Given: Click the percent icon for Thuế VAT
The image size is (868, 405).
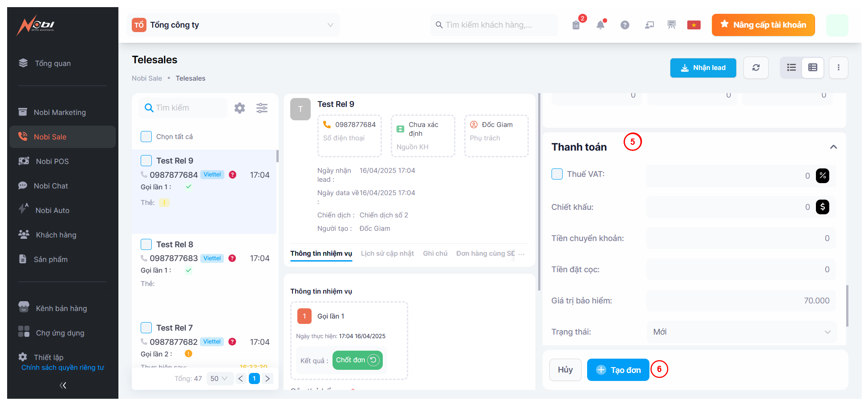Looking at the screenshot, I should 822,176.
